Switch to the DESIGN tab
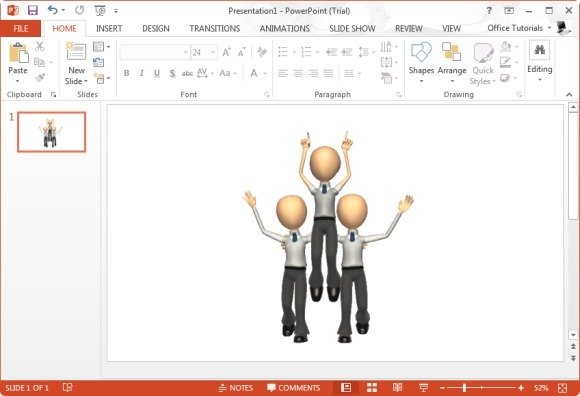Screen dimensions: 580x396 (156, 28)
